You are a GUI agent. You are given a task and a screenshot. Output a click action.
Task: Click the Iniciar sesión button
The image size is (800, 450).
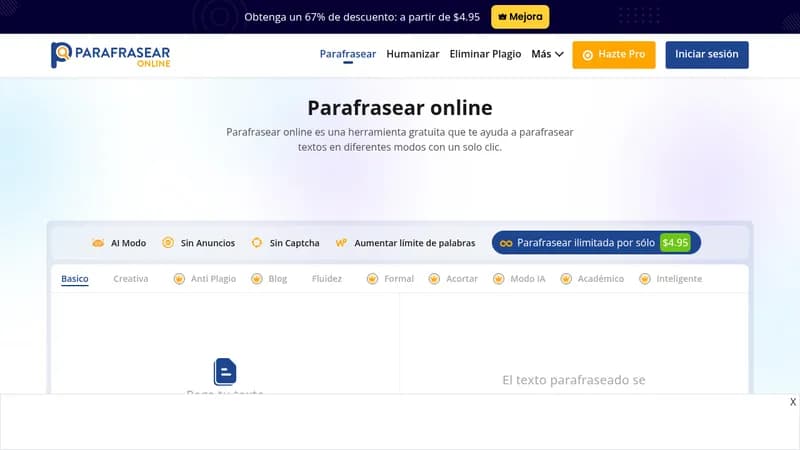pos(707,55)
